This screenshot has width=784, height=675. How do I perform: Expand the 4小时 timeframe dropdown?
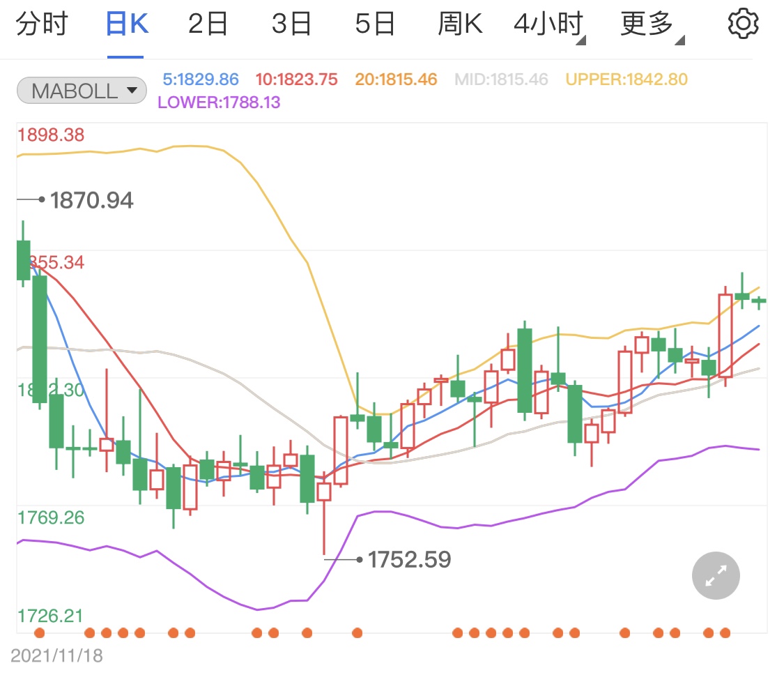tap(549, 25)
